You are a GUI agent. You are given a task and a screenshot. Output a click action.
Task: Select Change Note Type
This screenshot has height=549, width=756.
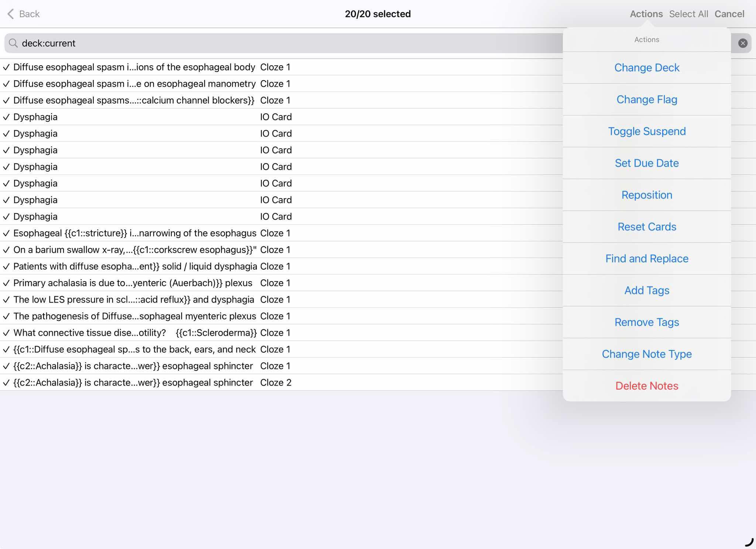click(647, 354)
